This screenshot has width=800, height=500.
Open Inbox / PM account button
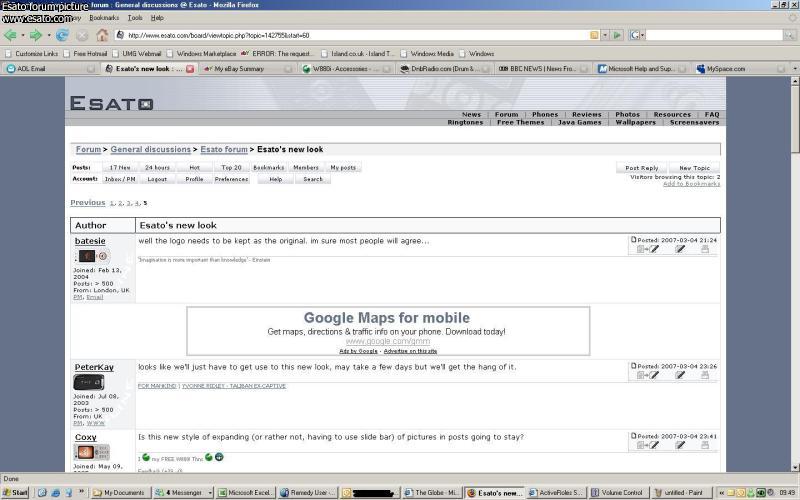120,179
